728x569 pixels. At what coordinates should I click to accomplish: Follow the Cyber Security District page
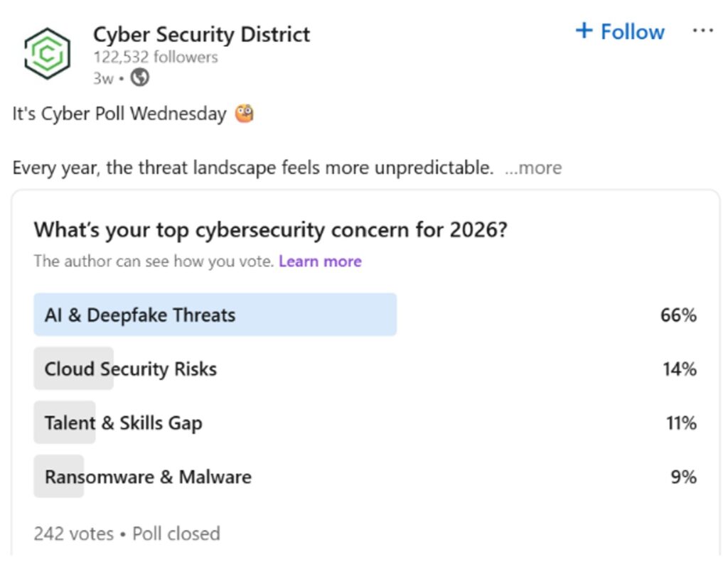tap(619, 32)
